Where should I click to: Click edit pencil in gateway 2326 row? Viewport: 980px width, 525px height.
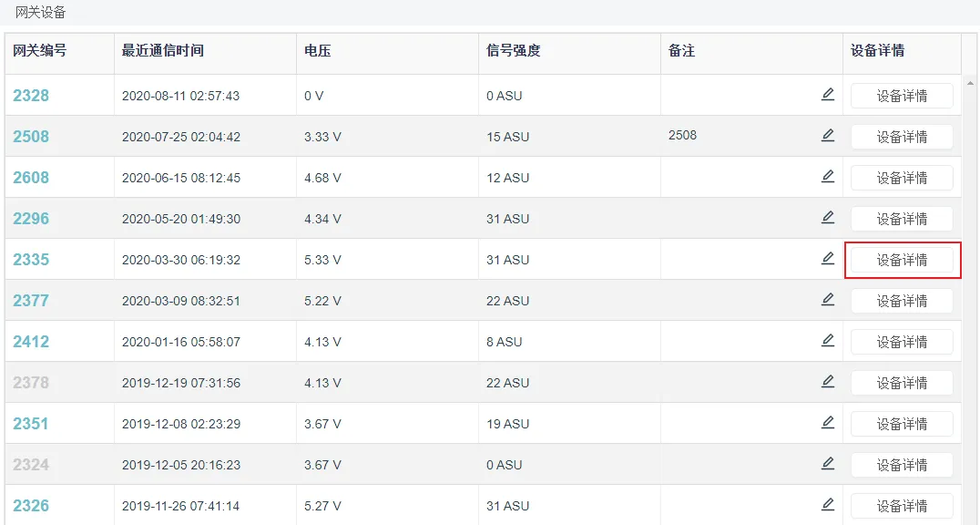(828, 504)
